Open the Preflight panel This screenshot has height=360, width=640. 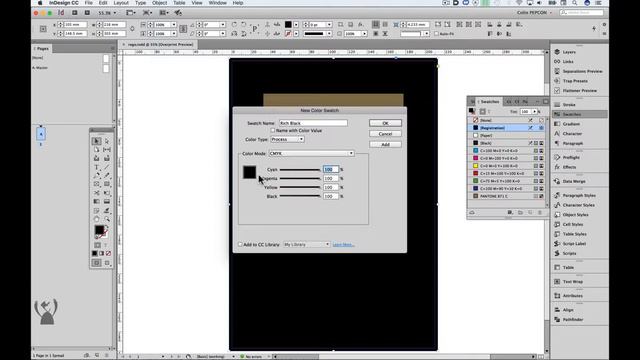(571, 158)
